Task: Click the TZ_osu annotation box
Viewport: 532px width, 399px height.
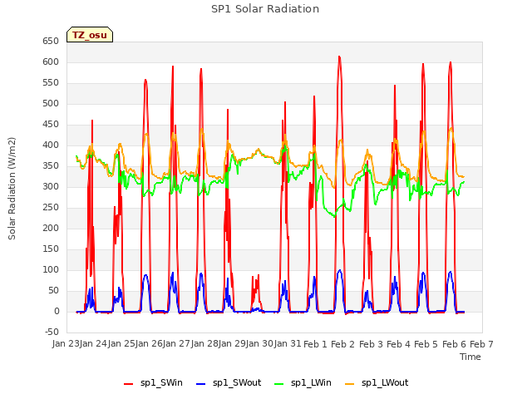Action: point(90,35)
